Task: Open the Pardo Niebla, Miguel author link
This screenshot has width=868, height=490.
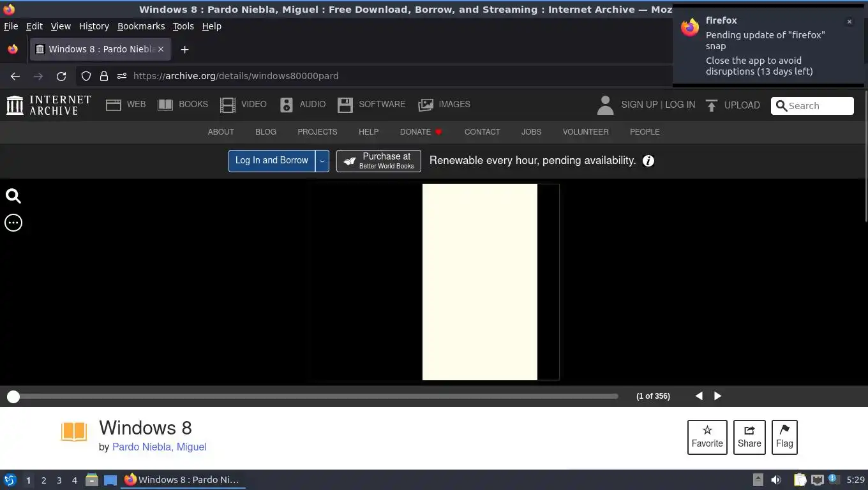Action: pos(160,447)
